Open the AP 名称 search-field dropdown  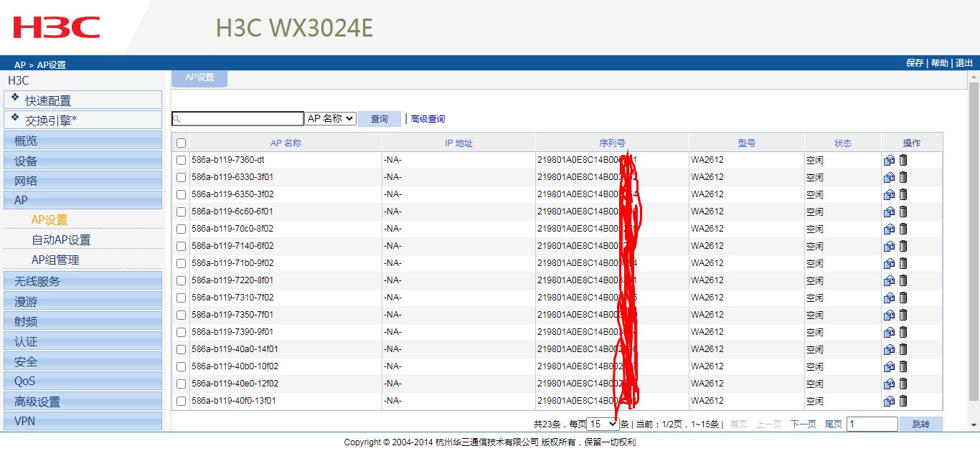point(330,118)
